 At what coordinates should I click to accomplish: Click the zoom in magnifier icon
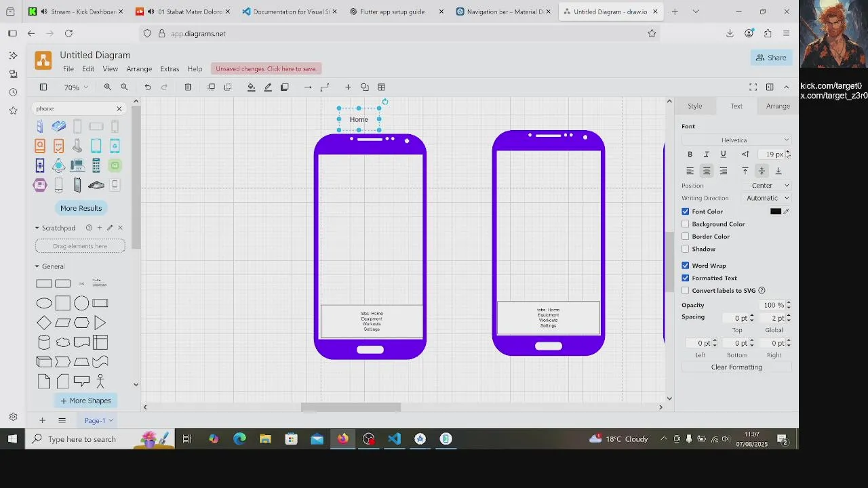coord(108,87)
